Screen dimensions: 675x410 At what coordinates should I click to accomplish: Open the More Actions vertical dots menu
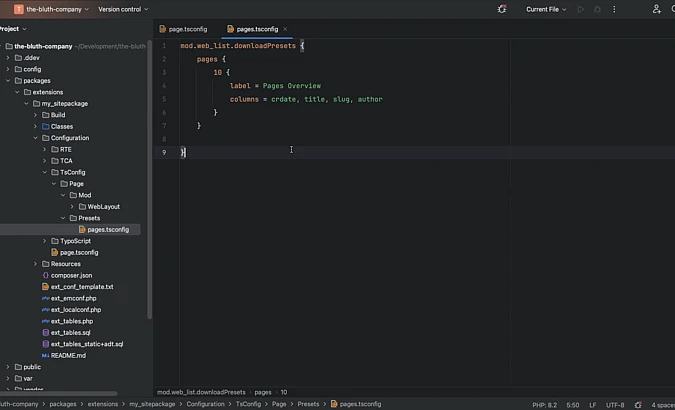(x=615, y=9)
